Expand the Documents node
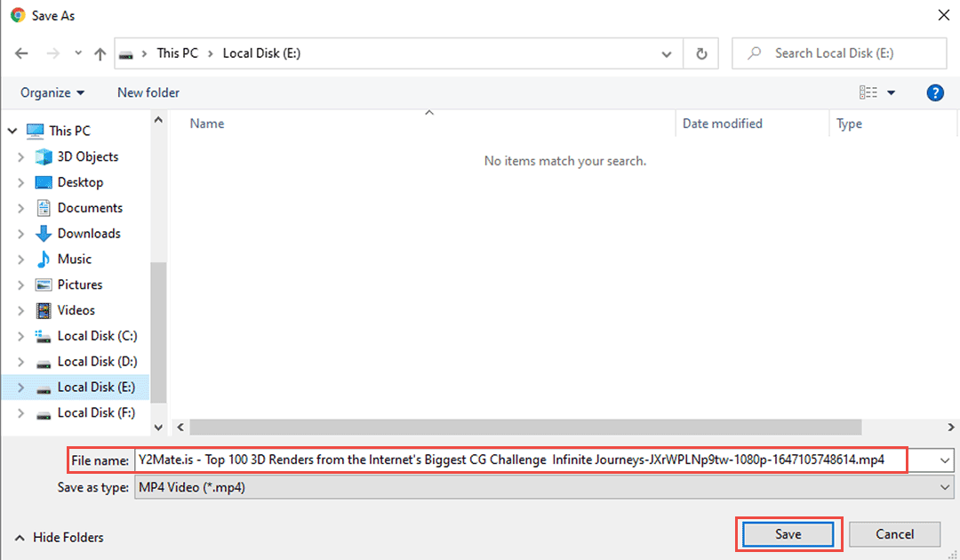 click(x=20, y=208)
